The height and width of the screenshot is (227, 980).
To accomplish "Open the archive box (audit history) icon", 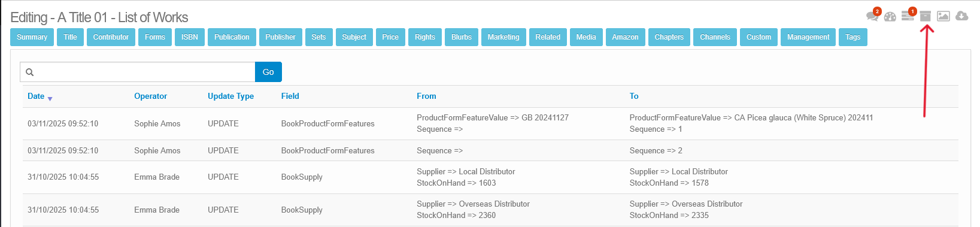I will tap(926, 16).
